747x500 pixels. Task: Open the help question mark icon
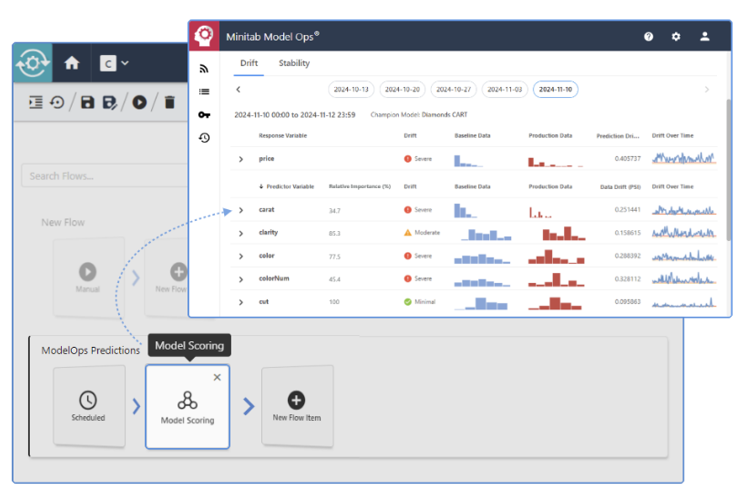[648, 37]
